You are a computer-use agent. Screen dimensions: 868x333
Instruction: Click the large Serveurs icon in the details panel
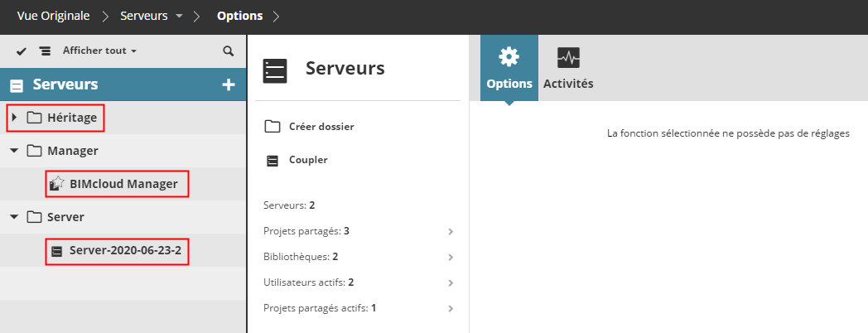tap(275, 70)
